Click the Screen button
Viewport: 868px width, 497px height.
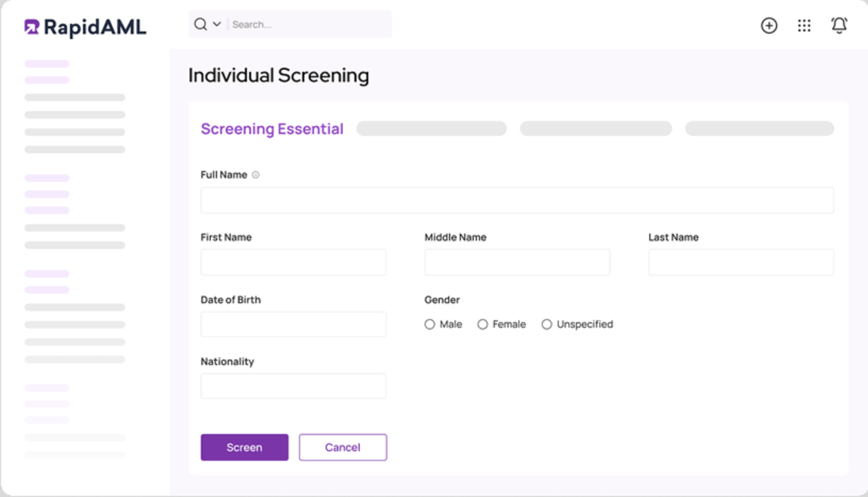(x=244, y=447)
